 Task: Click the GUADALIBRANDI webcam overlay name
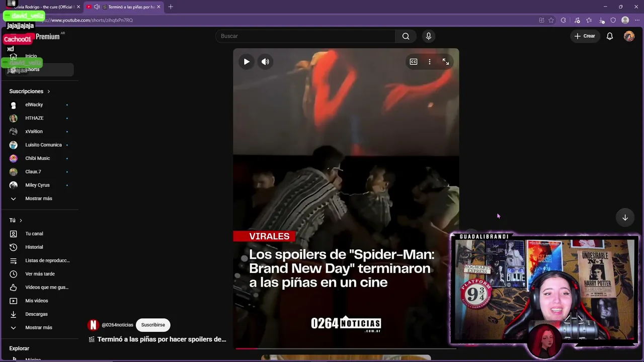(484, 236)
